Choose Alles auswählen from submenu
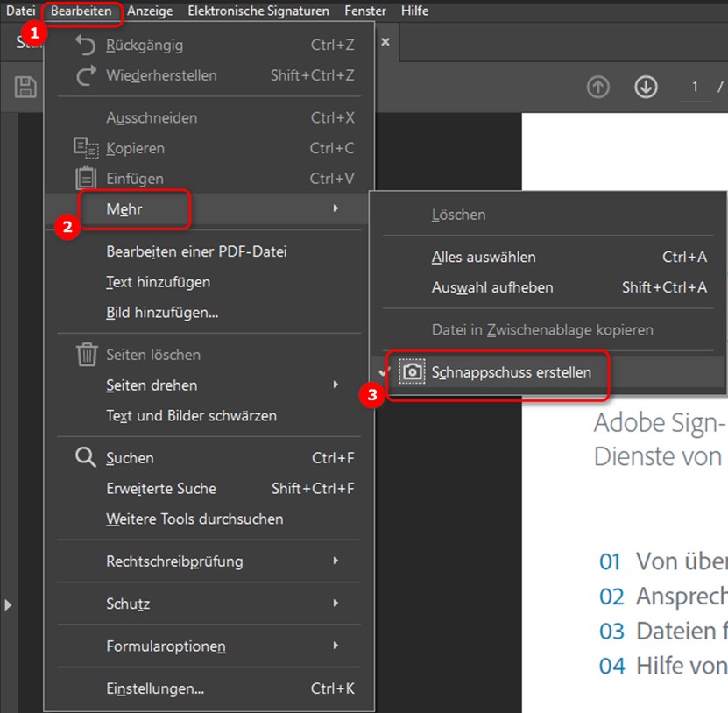This screenshot has height=713, width=728. pos(484,258)
